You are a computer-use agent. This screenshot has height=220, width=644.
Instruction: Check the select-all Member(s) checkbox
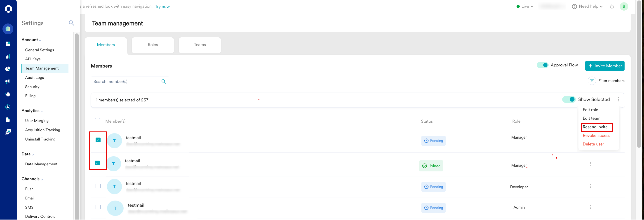(97, 121)
